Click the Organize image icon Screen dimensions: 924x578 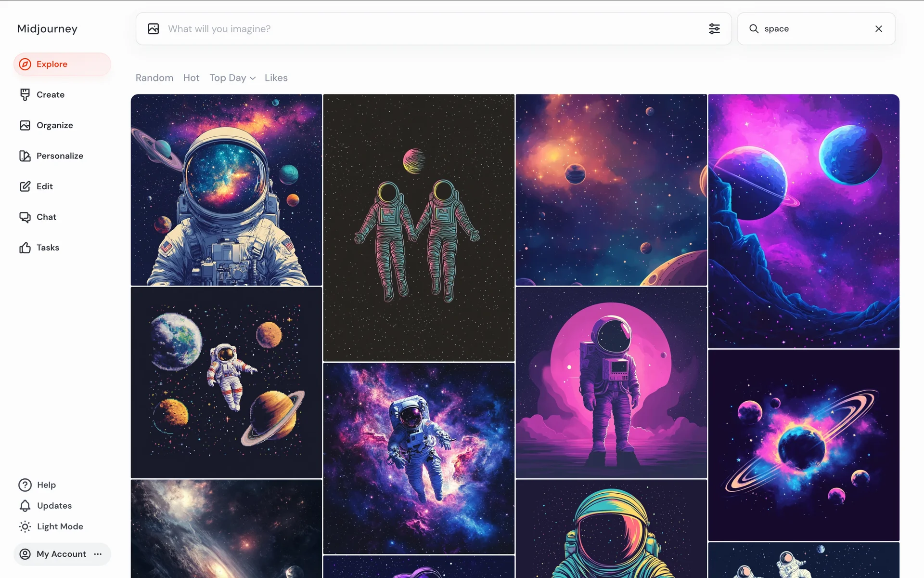tap(25, 125)
